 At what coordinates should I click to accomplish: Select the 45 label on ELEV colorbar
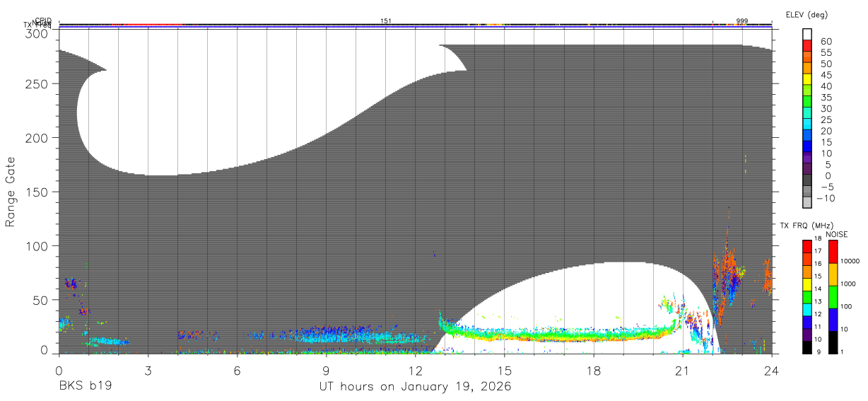(826, 74)
